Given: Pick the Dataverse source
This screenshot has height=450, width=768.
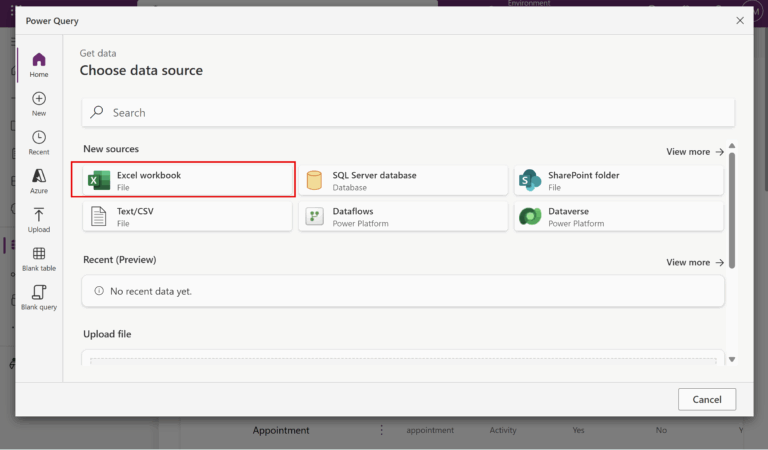Looking at the screenshot, I should coord(618,217).
